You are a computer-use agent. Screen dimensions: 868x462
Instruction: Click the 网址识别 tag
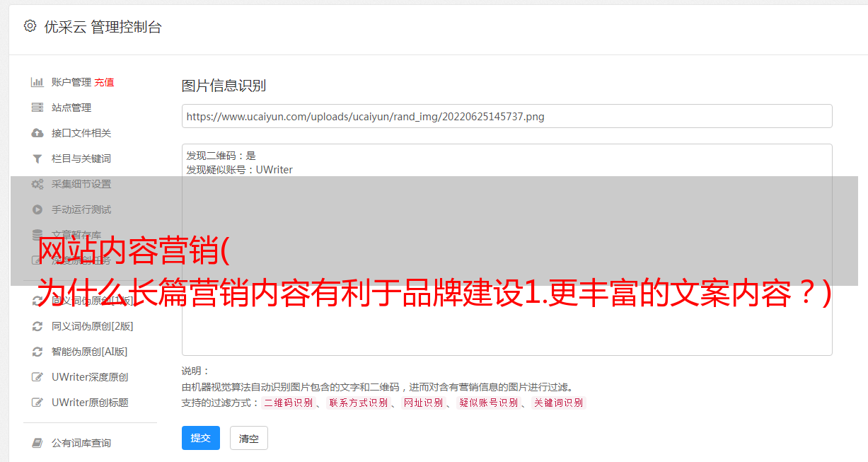(x=423, y=403)
